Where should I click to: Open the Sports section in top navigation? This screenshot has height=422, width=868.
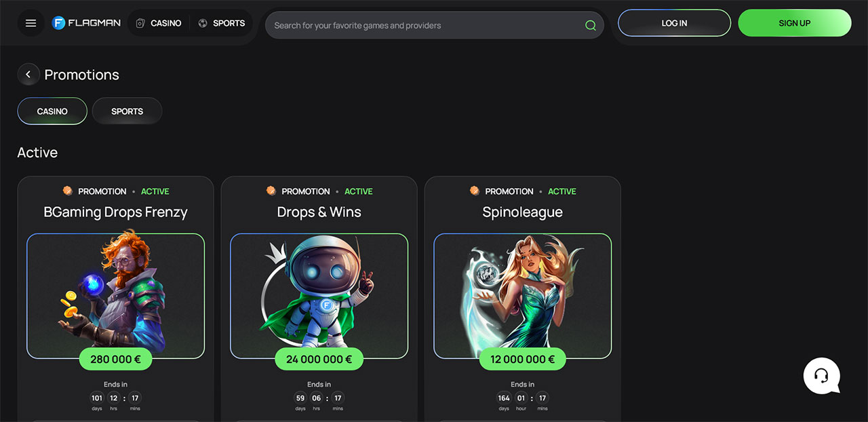click(x=222, y=23)
